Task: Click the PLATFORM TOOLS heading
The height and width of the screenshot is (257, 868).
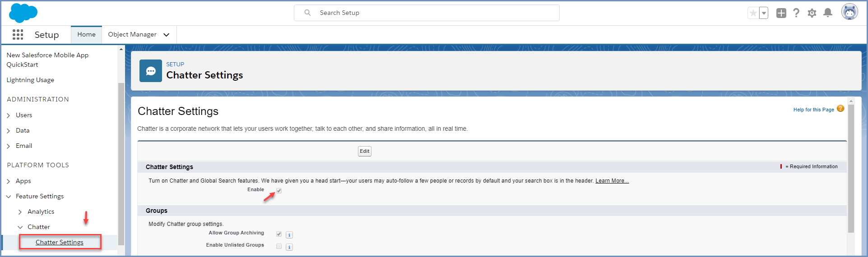Action: pos(38,165)
